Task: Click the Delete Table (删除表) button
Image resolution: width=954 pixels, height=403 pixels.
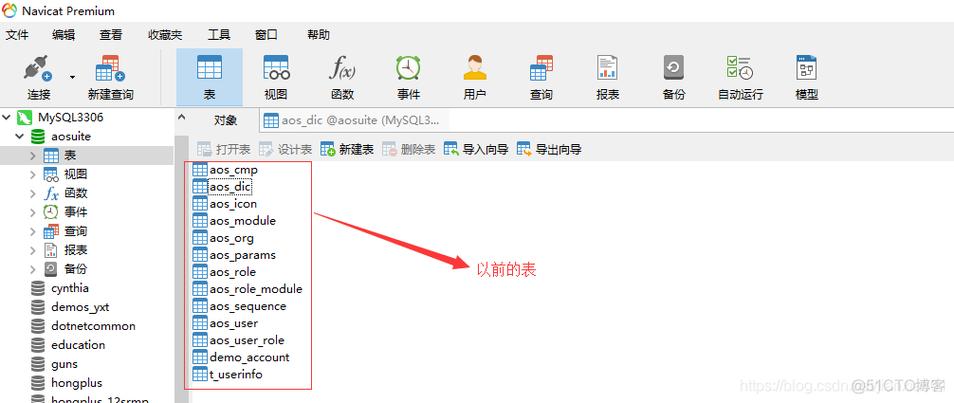Action: [409, 149]
